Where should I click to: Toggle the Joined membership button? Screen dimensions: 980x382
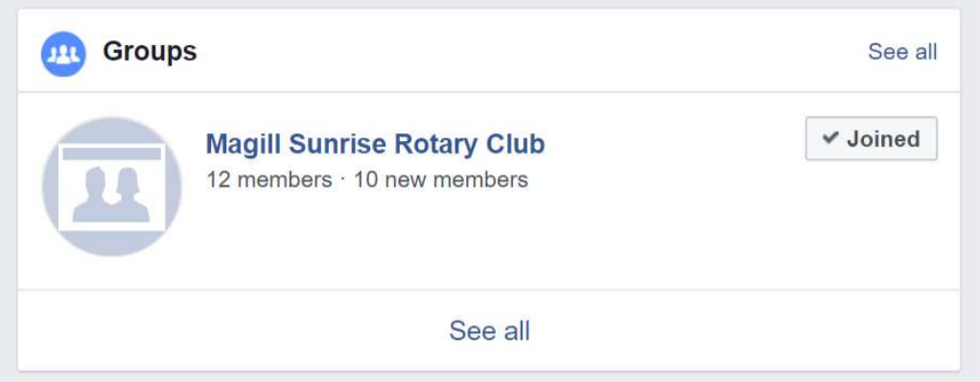[872, 138]
